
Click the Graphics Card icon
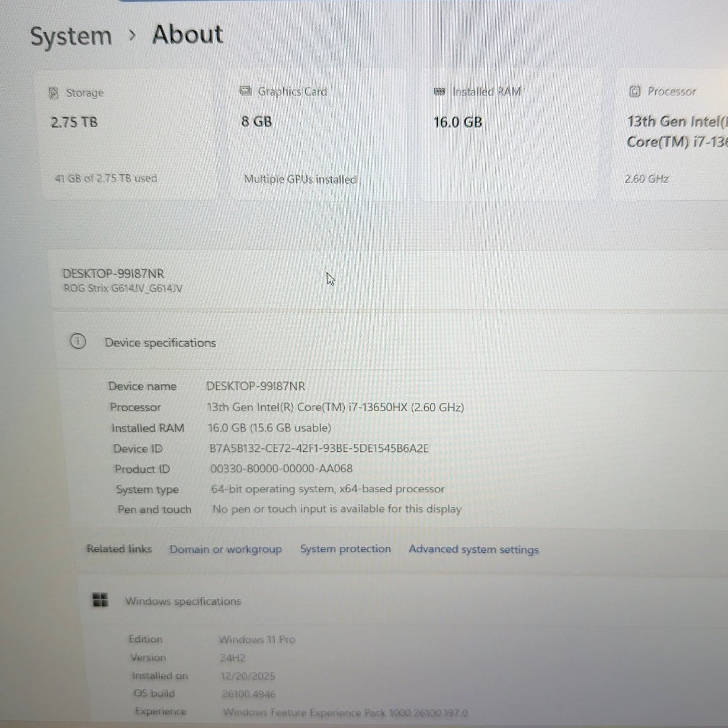coord(245,91)
